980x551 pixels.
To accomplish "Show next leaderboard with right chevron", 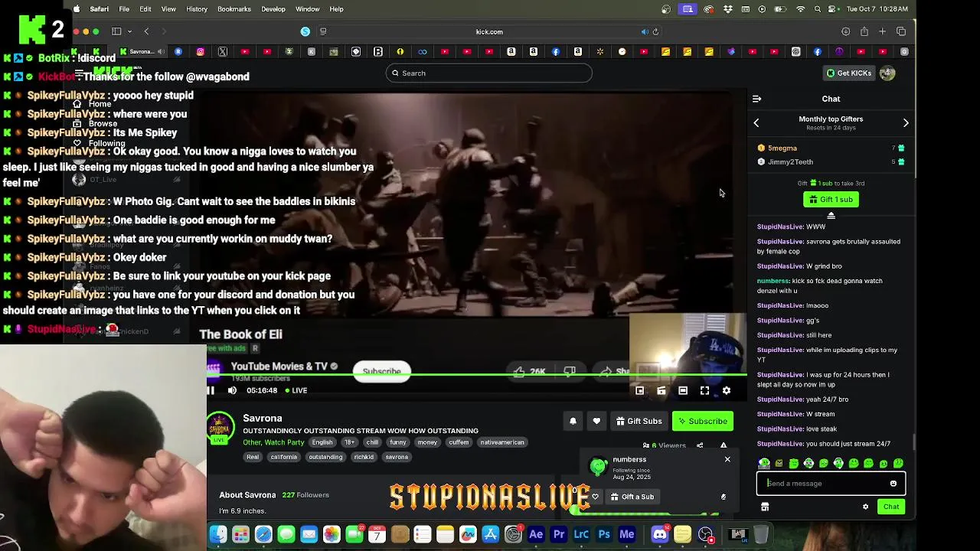I will point(906,122).
